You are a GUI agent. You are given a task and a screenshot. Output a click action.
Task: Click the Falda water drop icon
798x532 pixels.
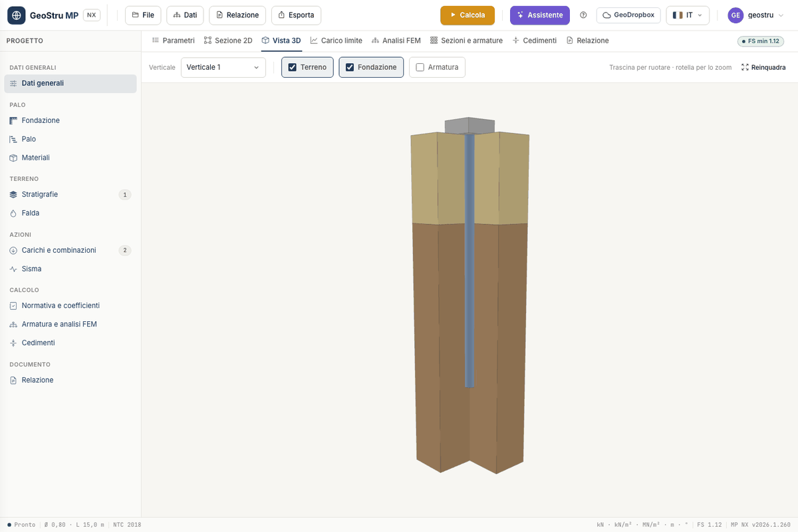(13, 213)
